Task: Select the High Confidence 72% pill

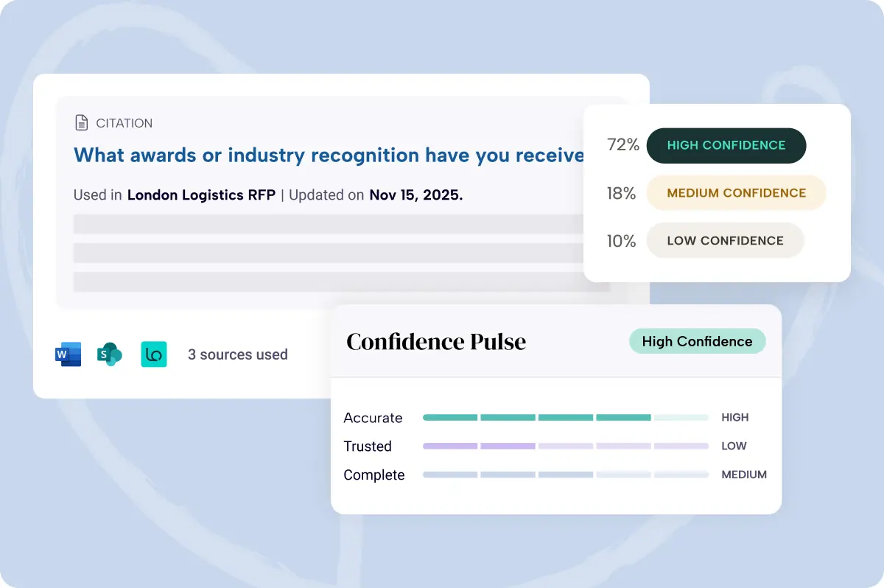Action: point(726,145)
